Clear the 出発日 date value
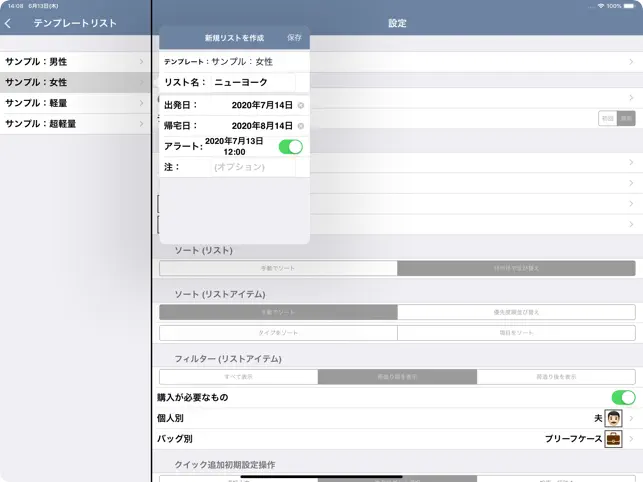 (x=301, y=105)
